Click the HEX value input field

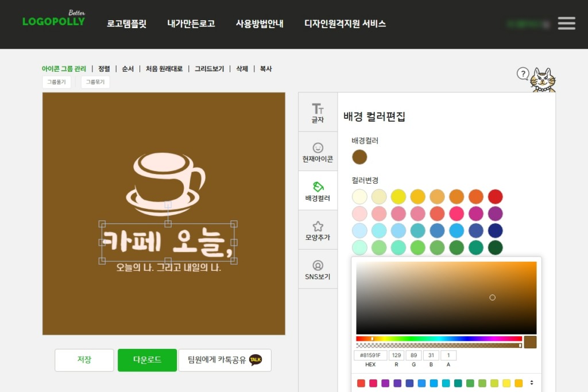(370, 355)
